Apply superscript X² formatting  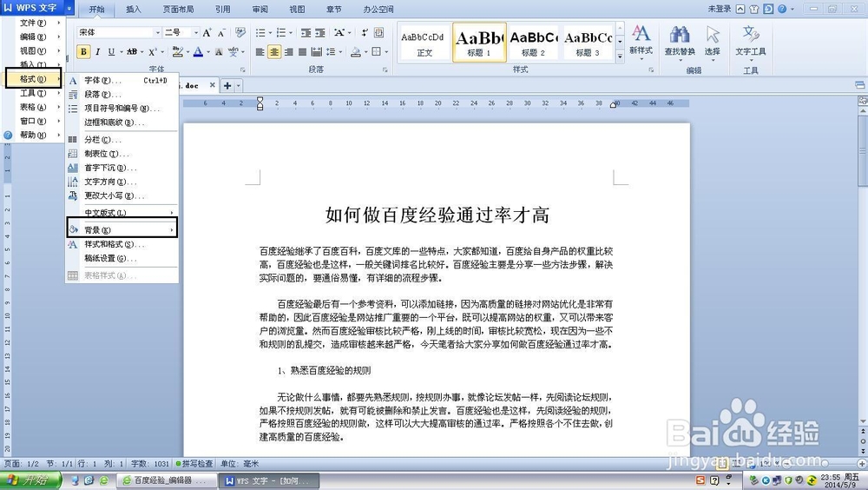(x=153, y=51)
